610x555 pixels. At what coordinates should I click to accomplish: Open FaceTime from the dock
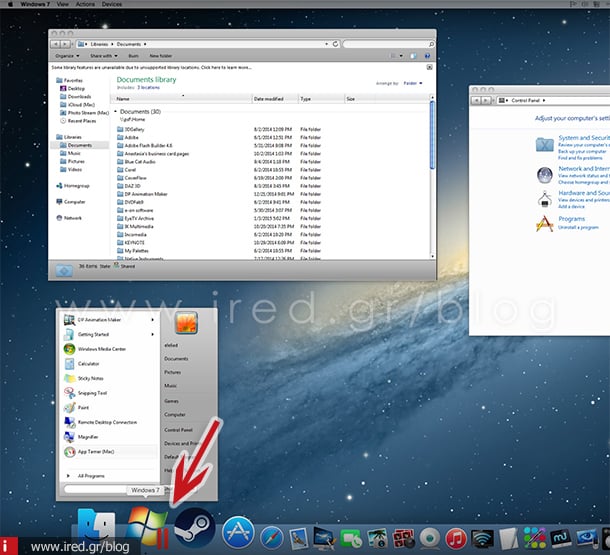coord(351,539)
